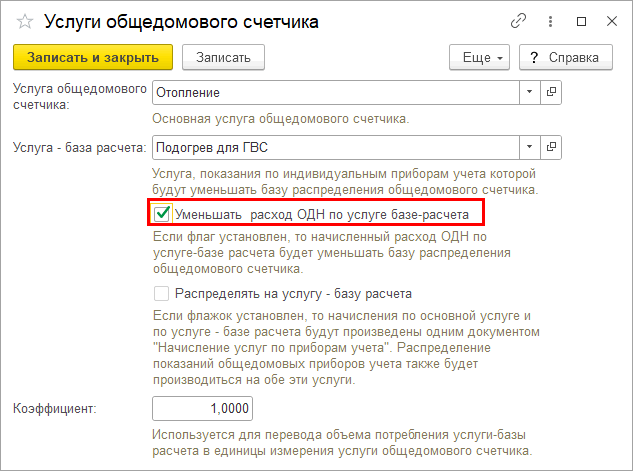Expand the Подогрев для ГВС dropdown arrow
Viewport: 633px width, 471px height.
(530, 147)
